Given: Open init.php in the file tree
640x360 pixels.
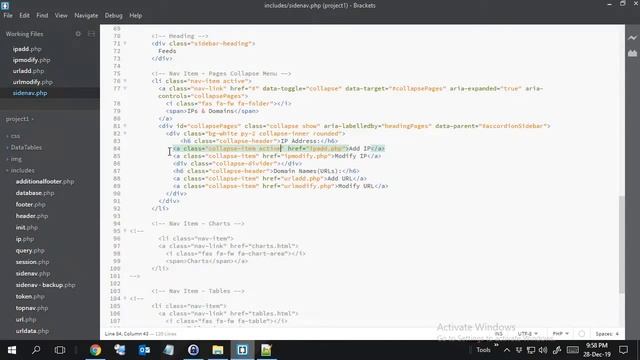Looking at the screenshot, I should click(x=27, y=227).
